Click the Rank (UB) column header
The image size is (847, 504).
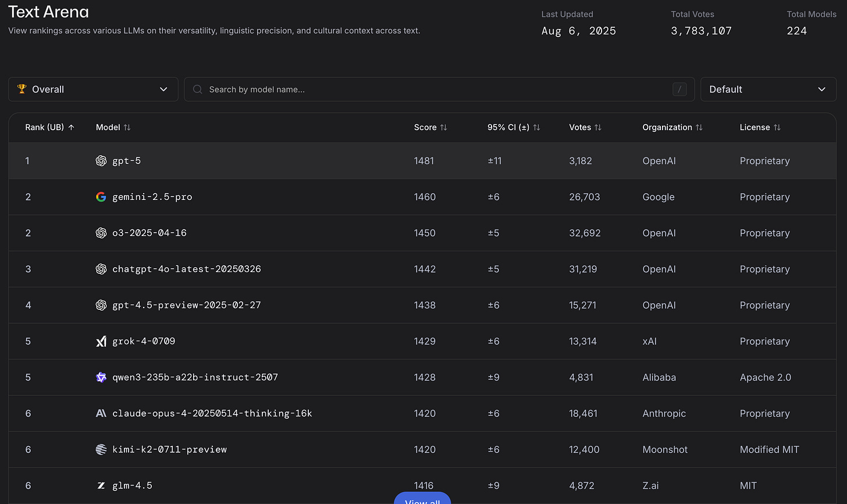[x=49, y=127]
